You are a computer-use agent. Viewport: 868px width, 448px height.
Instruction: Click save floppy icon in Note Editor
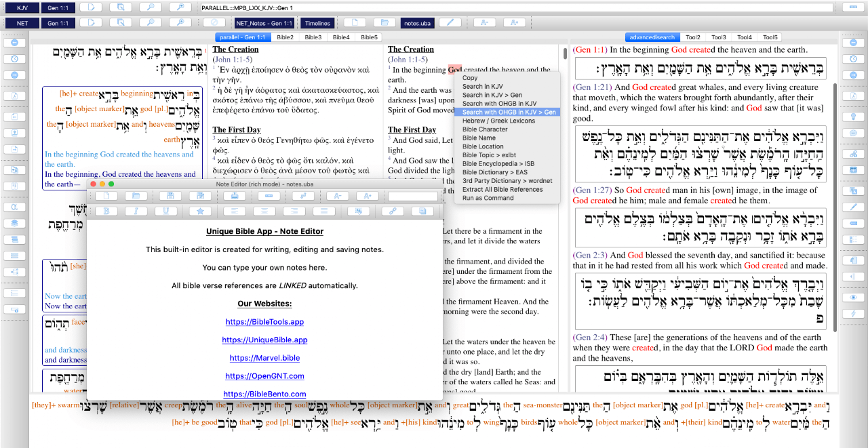click(x=170, y=196)
